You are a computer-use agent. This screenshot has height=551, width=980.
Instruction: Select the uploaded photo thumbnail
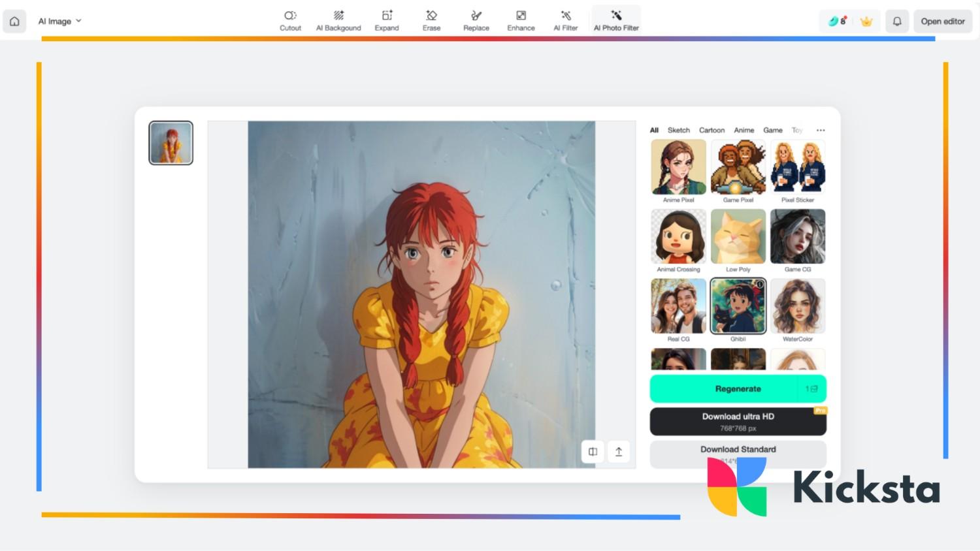coord(171,142)
